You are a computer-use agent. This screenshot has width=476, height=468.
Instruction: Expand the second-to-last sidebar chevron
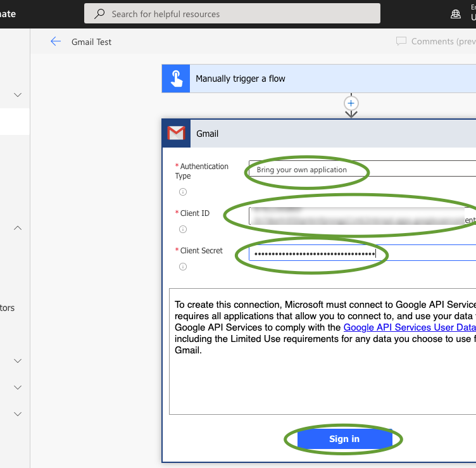click(x=18, y=388)
